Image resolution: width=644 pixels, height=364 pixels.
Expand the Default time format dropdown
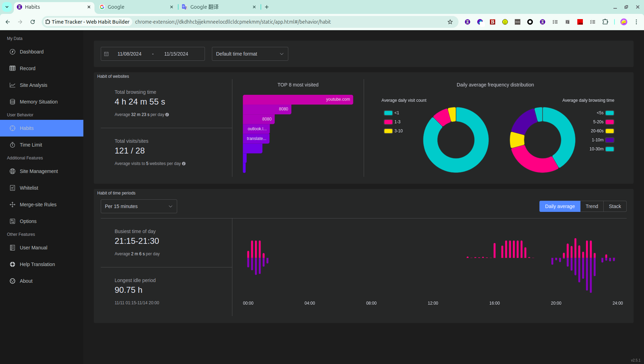click(250, 54)
